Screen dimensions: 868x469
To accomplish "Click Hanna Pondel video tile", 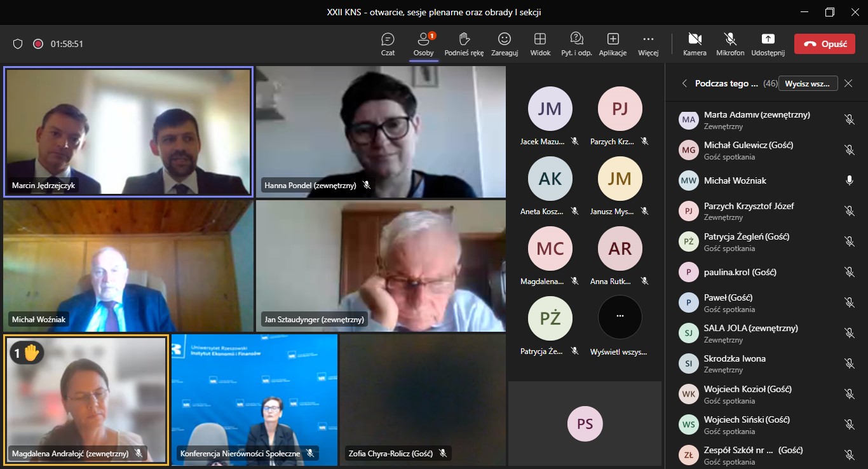I will pyautogui.click(x=381, y=132).
